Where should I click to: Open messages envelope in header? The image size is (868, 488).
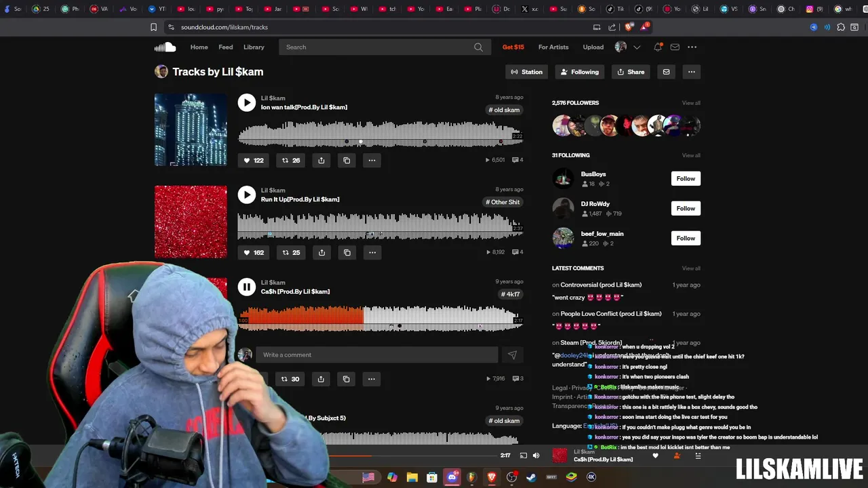tap(675, 47)
